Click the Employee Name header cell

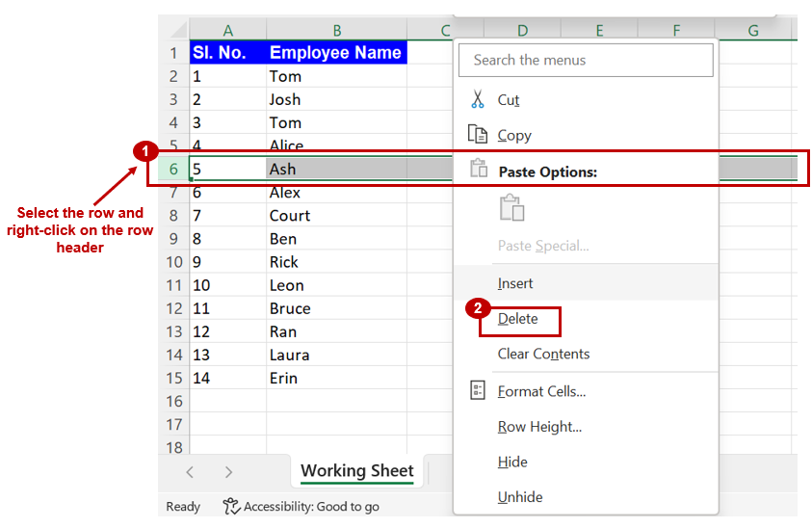click(x=336, y=52)
